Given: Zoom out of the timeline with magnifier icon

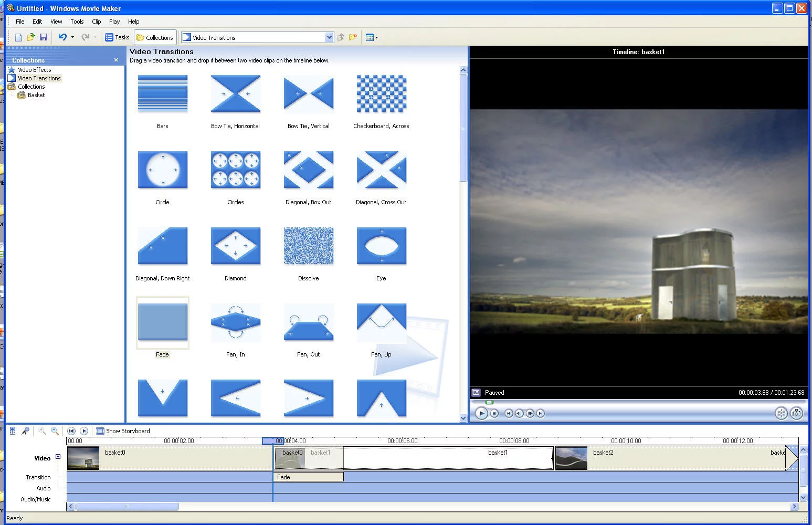Looking at the screenshot, I should click(x=55, y=430).
